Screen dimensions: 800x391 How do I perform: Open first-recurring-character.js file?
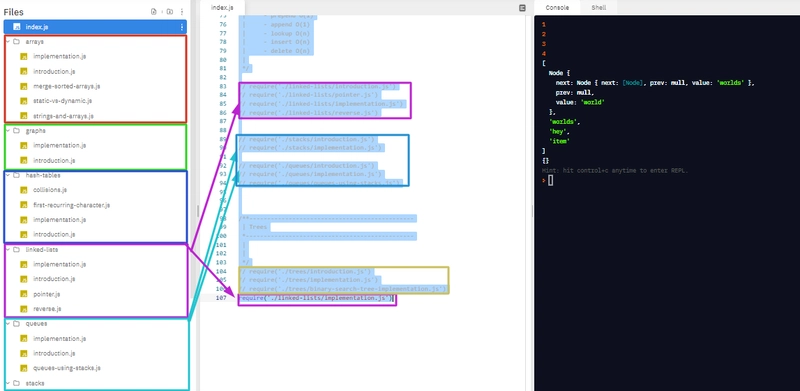click(x=71, y=205)
